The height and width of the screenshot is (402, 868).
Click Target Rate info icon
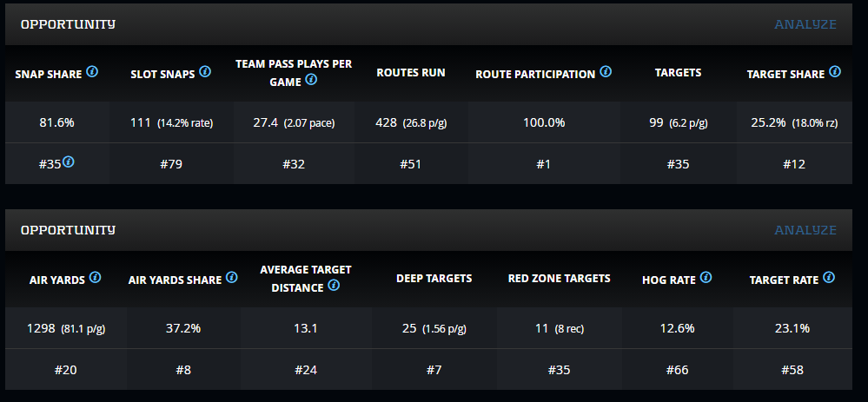[x=829, y=278]
